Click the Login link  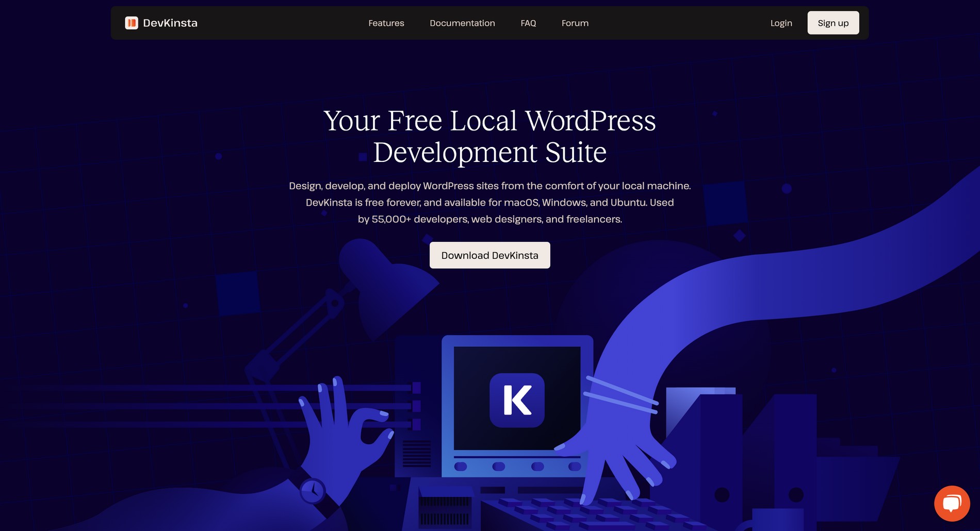point(781,23)
